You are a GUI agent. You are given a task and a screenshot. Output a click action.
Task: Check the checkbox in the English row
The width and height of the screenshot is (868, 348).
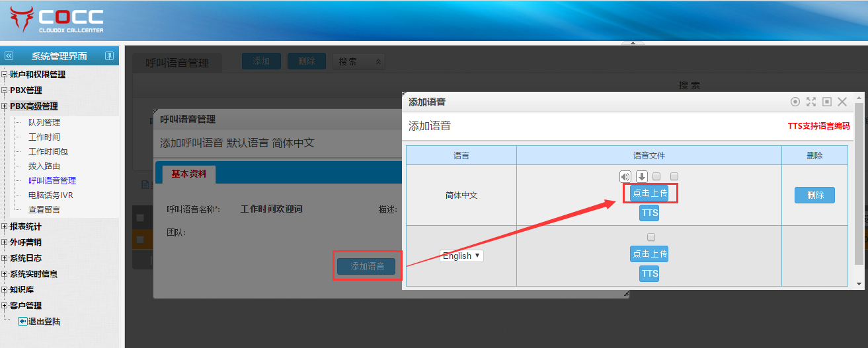click(x=651, y=237)
